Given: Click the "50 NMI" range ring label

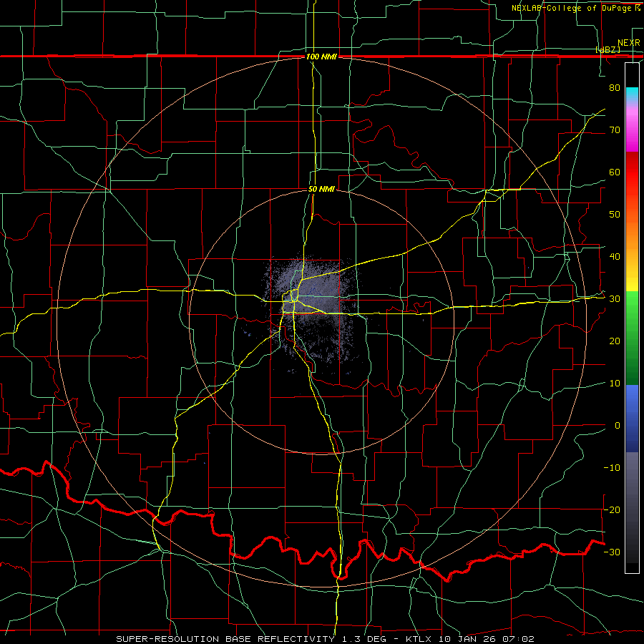Looking at the screenshot, I should 321,189.
